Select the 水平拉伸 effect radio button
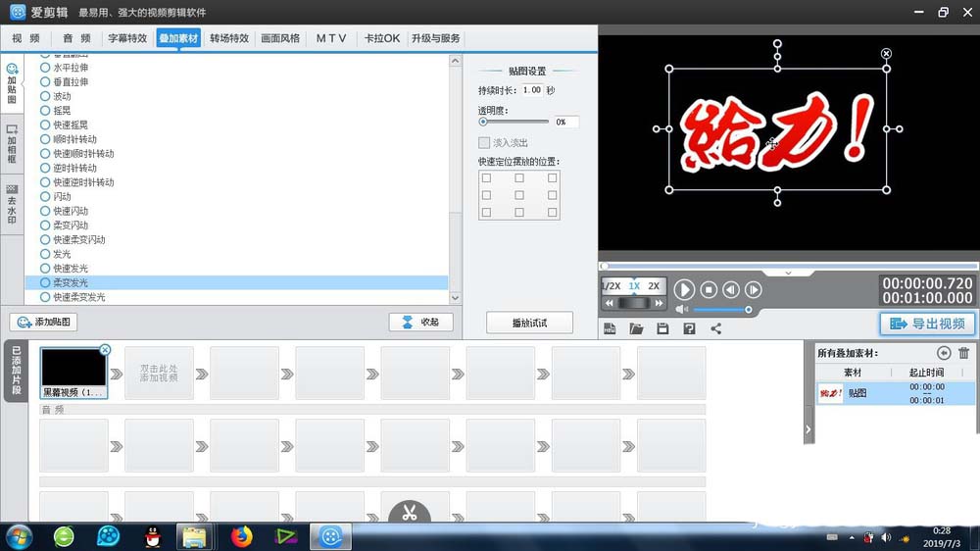This screenshot has height=551, width=980. click(x=45, y=68)
